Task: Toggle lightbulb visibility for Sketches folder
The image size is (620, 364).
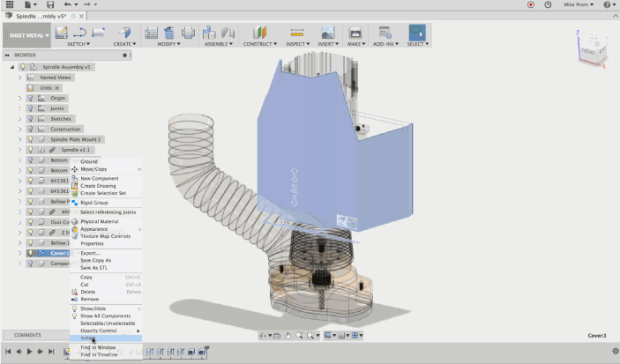Action: (31, 118)
